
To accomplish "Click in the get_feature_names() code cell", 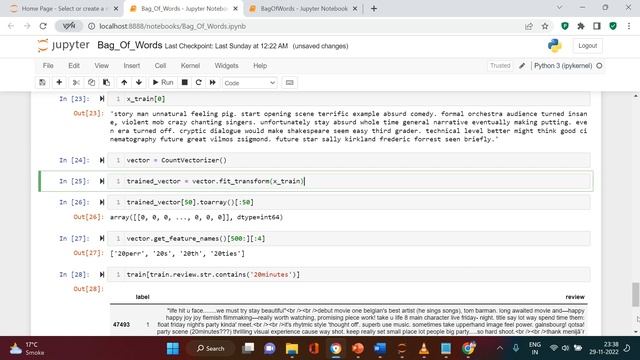I will 349,238.
